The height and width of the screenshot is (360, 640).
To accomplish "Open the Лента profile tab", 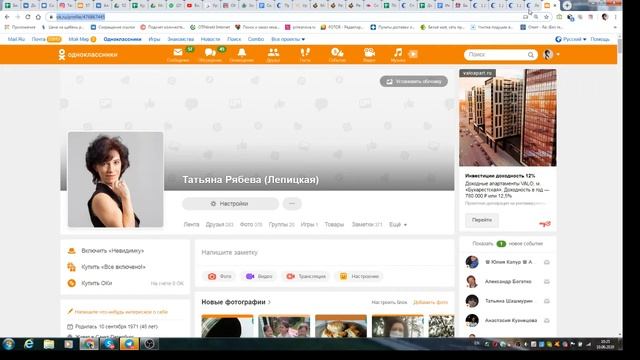I will click(x=191, y=224).
